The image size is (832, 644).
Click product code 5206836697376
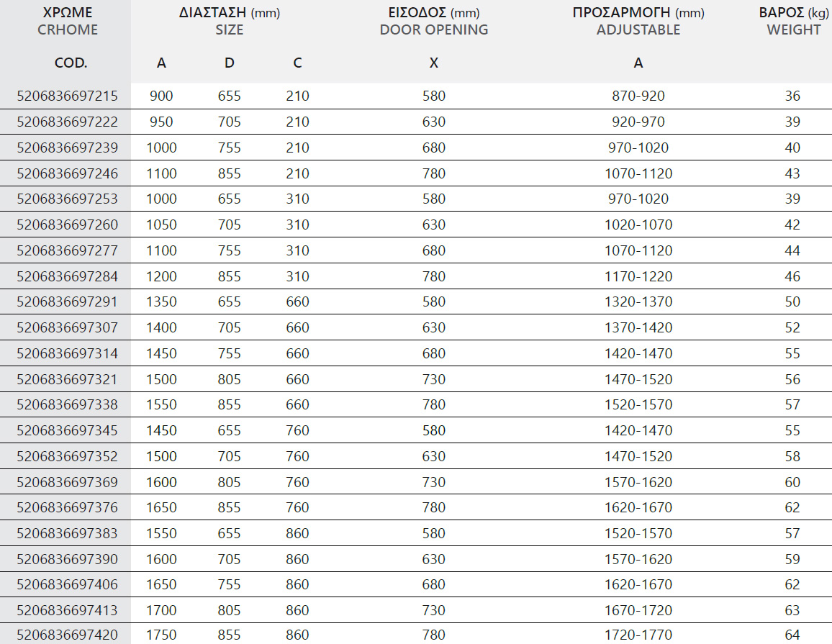[68, 508]
